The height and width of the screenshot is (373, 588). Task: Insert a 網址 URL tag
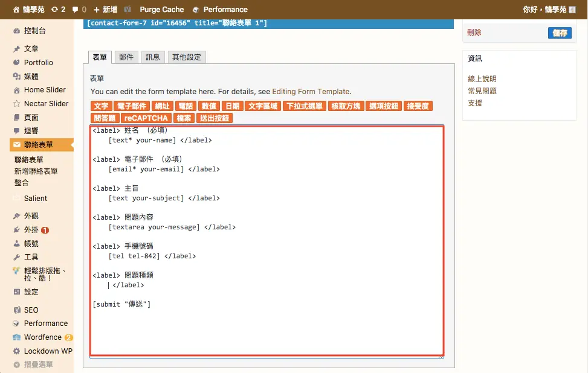click(163, 106)
